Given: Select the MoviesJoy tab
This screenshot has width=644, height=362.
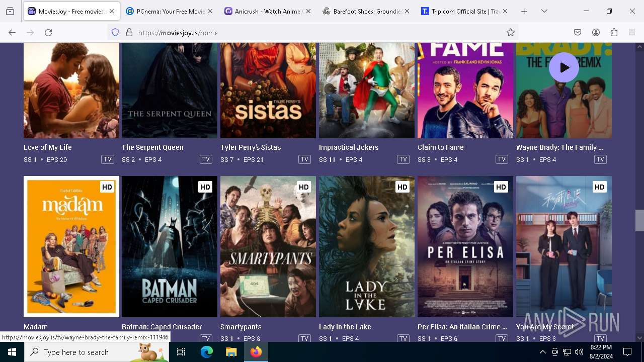Looking at the screenshot, I should (70, 11).
